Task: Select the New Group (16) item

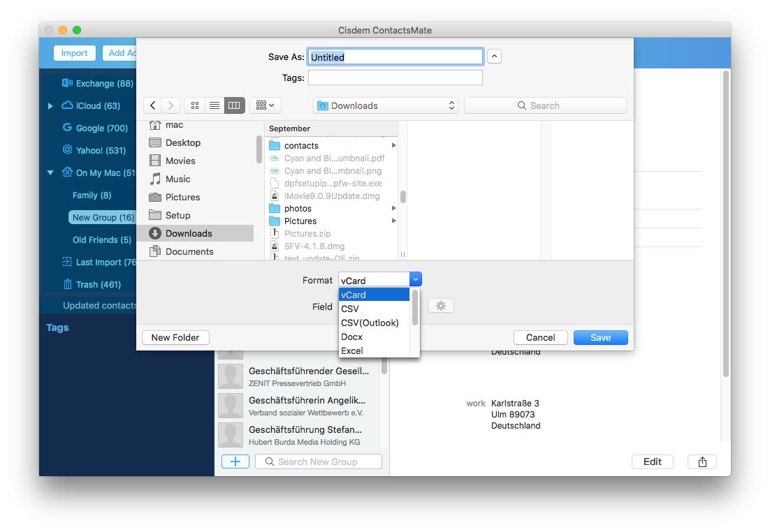Action: [102, 217]
